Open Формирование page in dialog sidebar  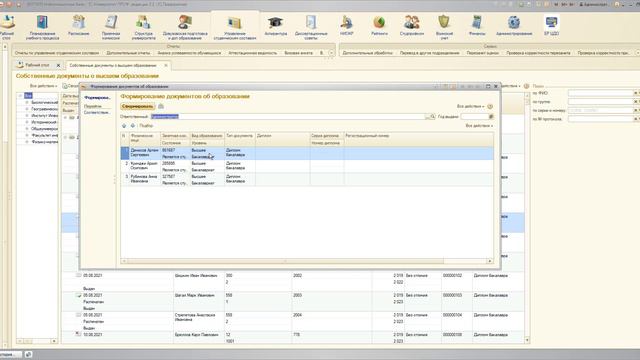(97, 98)
